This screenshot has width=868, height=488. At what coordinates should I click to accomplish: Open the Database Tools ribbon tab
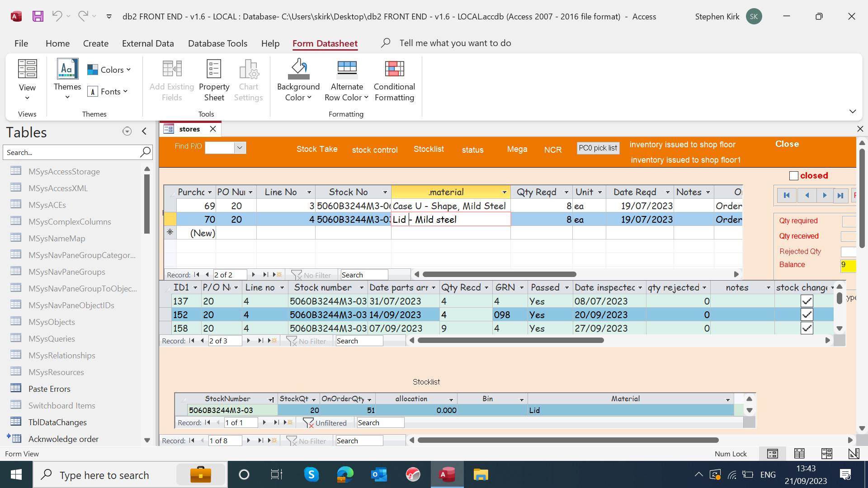click(217, 43)
